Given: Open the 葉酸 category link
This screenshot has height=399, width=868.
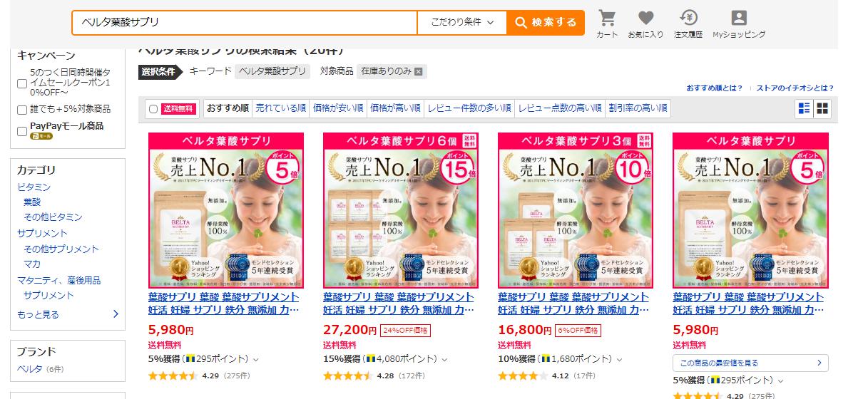Looking at the screenshot, I should 32,202.
